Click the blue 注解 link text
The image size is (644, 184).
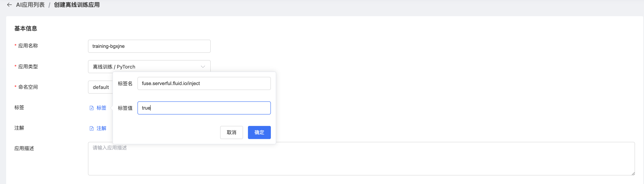point(101,128)
